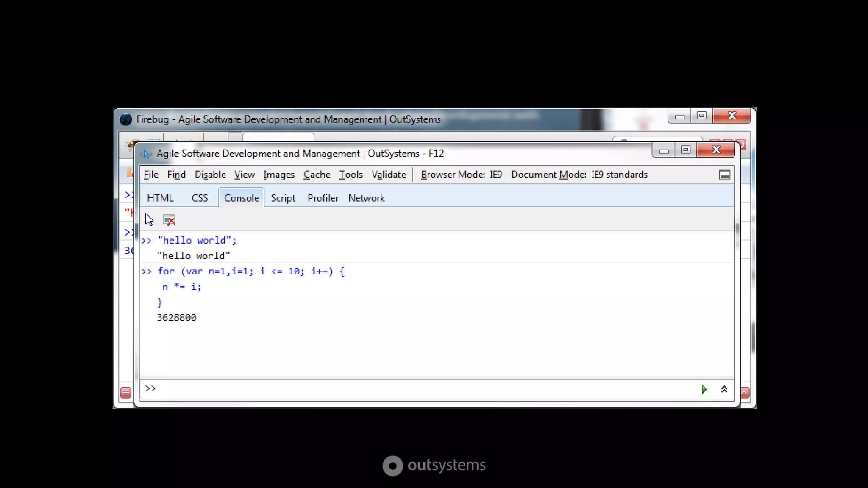Viewport: 868px width, 488px height.
Task: Maximize the Firebug browser window
Action: coord(701,116)
